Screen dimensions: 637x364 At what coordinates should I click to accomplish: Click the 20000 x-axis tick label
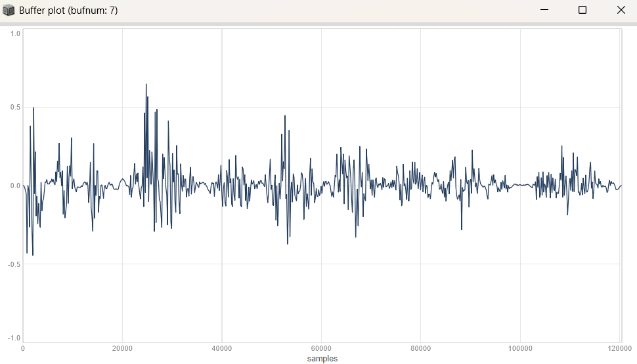(x=122, y=348)
